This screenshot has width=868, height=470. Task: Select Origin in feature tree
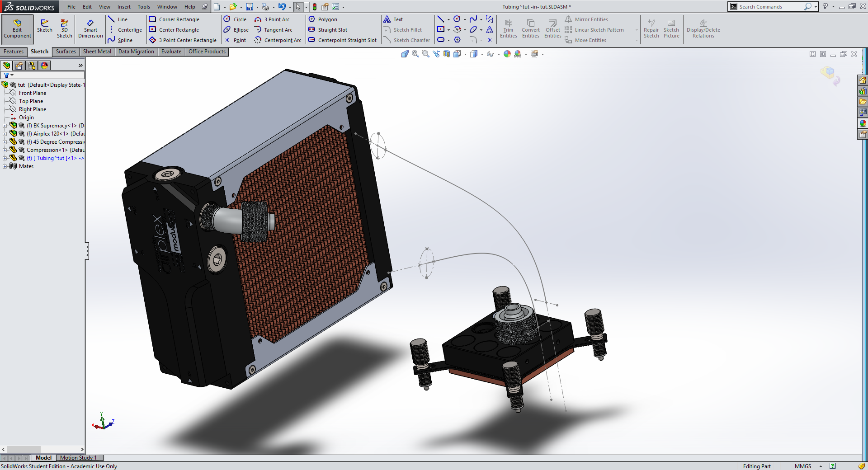coord(26,117)
